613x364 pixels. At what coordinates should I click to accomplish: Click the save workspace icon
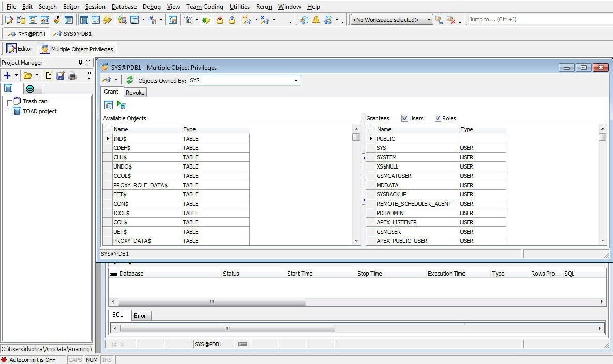(x=439, y=20)
